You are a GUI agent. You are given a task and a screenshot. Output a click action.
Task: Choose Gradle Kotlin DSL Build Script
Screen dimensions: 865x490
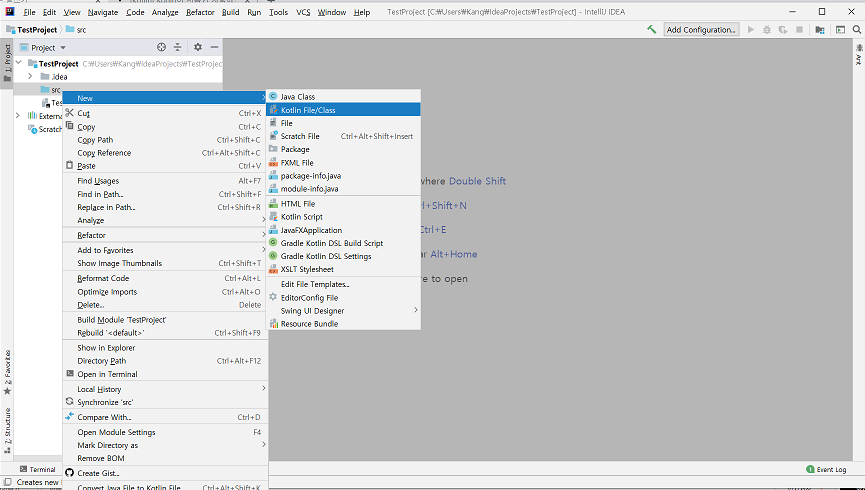point(343,243)
